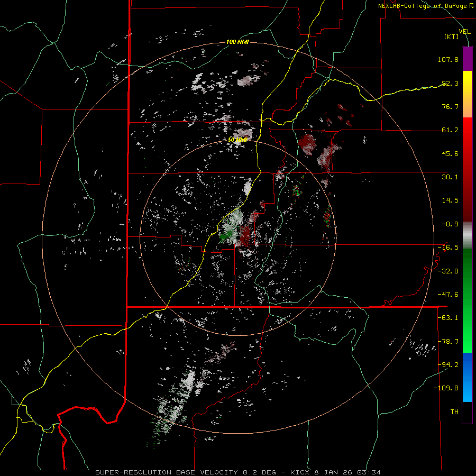Click the -63.1 velocity scale value
476x476 pixels.
(x=448, y=318)
